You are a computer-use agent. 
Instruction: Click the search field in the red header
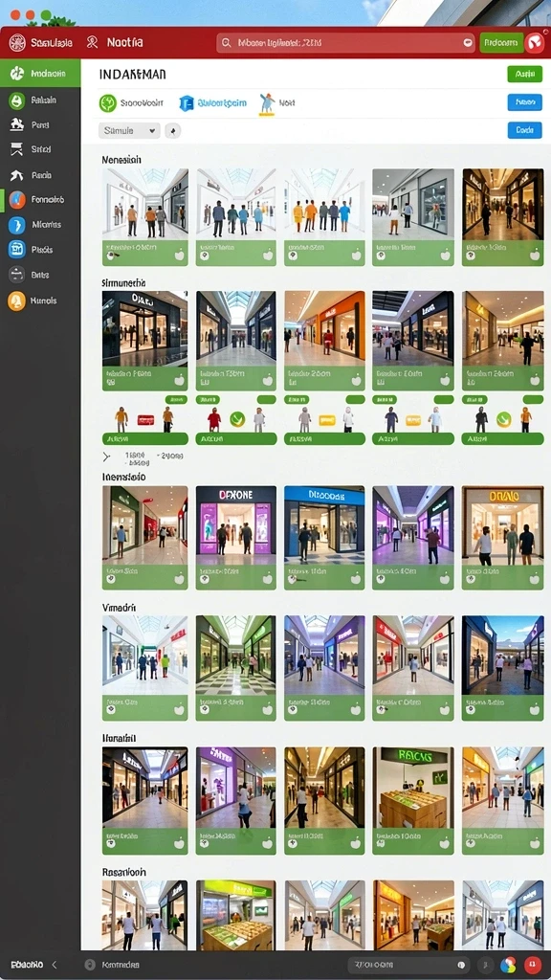pyautogui.click(x=345, y=42)
